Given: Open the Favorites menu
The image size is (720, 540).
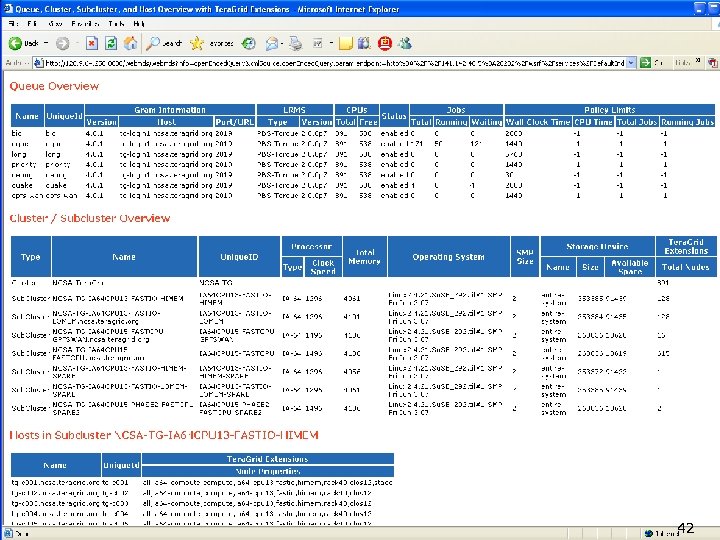Looking at the screenshot, I should 85,23.
